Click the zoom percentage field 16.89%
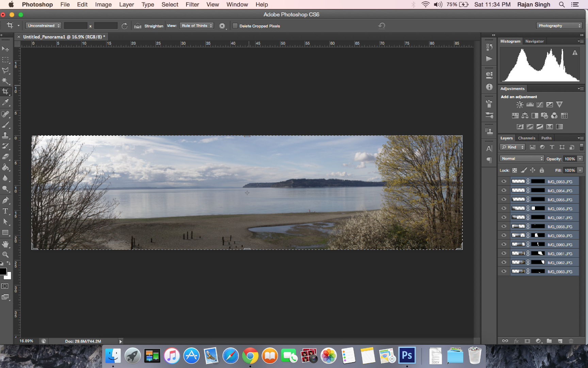The width and height of the screenshot is (588, 368). (27, 341)
